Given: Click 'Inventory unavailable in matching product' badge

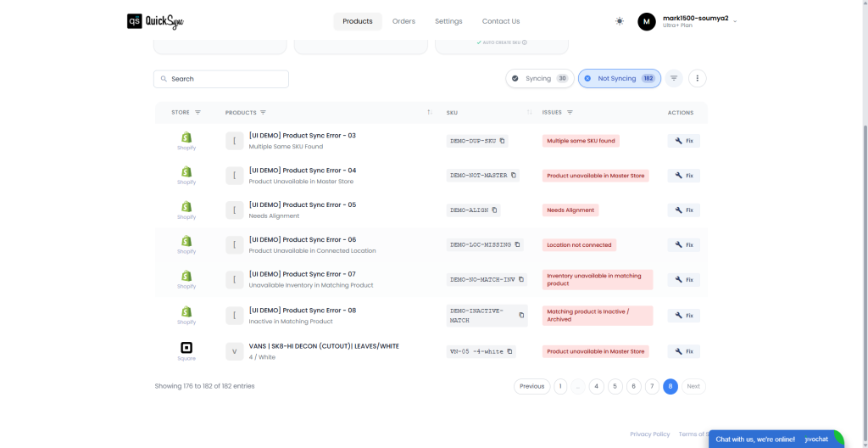Looking at the screenshot, I should click(x=598, y=279).
